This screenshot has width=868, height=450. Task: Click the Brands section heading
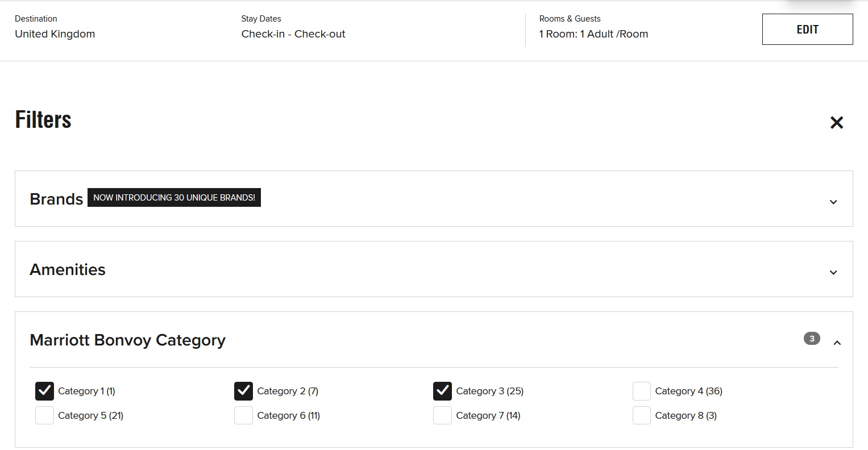pyautogui.click(x=56, y=199)
